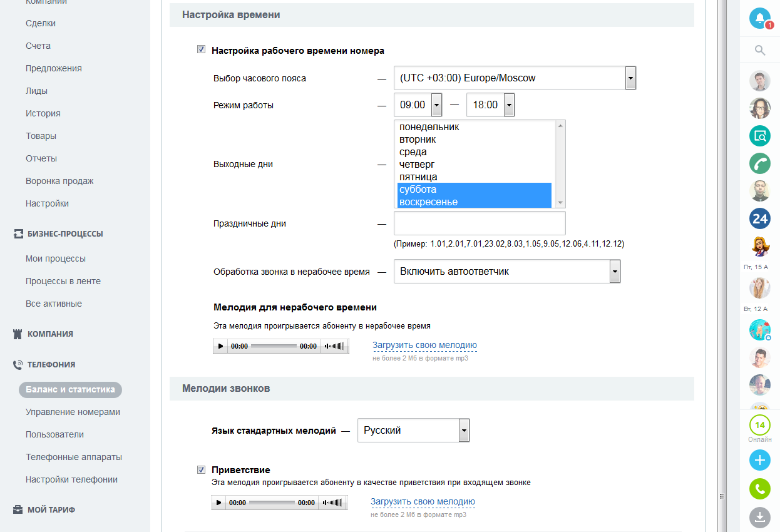Select четверг in days-off list
This screenshot has height=532, width=780.
pyautogui.click(x=475, y=164)
